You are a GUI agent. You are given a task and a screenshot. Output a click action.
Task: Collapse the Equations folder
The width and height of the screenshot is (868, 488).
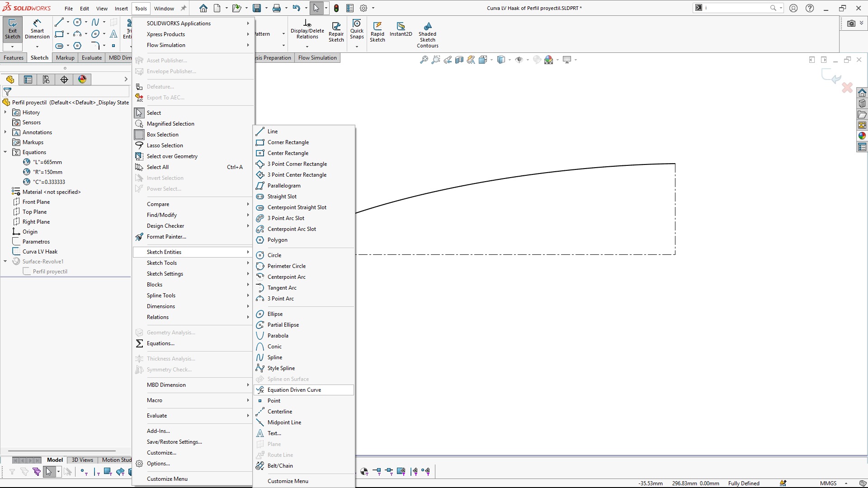pos(5,152)
